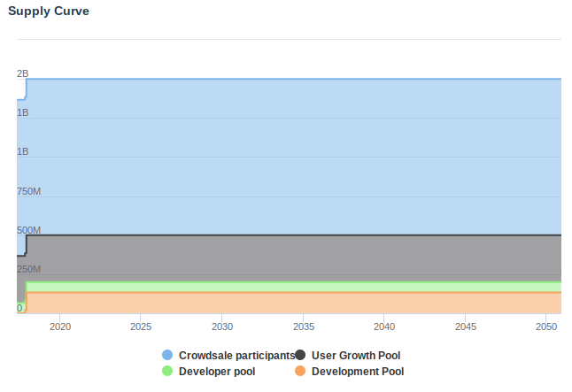
Task: Toggle Developer pool series via green dot
Action: pos(167,371)
